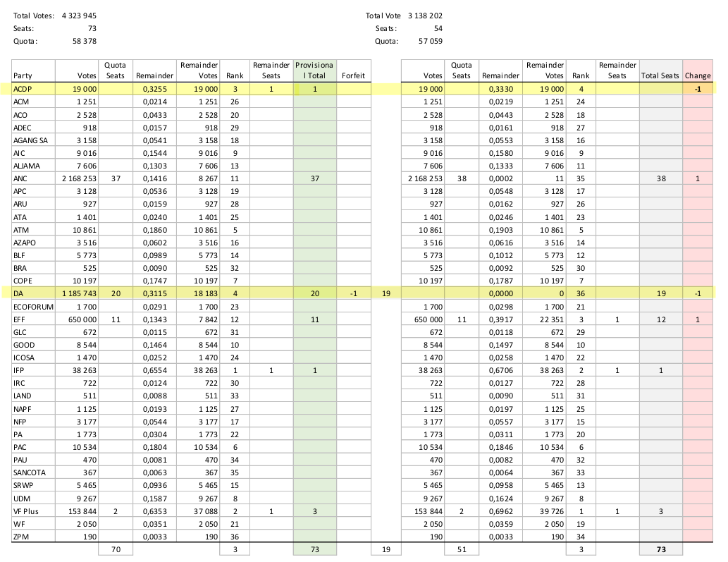Select the total votes value 3 138 202
The image size is (728, 562).
coord(425,16)
